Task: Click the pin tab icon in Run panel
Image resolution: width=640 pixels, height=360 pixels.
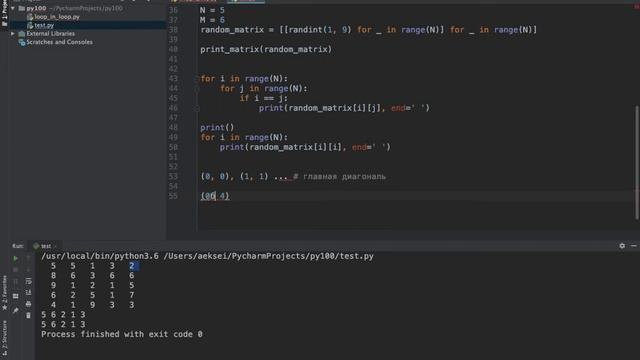Action: 16,311
